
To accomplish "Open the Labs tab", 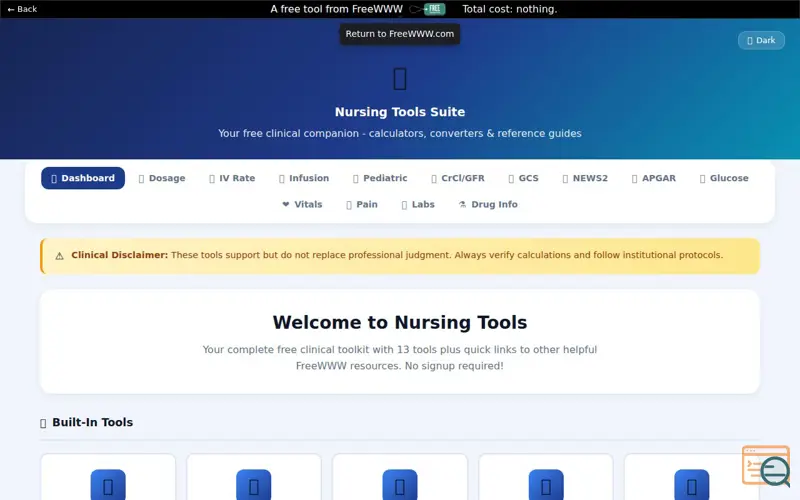I will point(418,204).
